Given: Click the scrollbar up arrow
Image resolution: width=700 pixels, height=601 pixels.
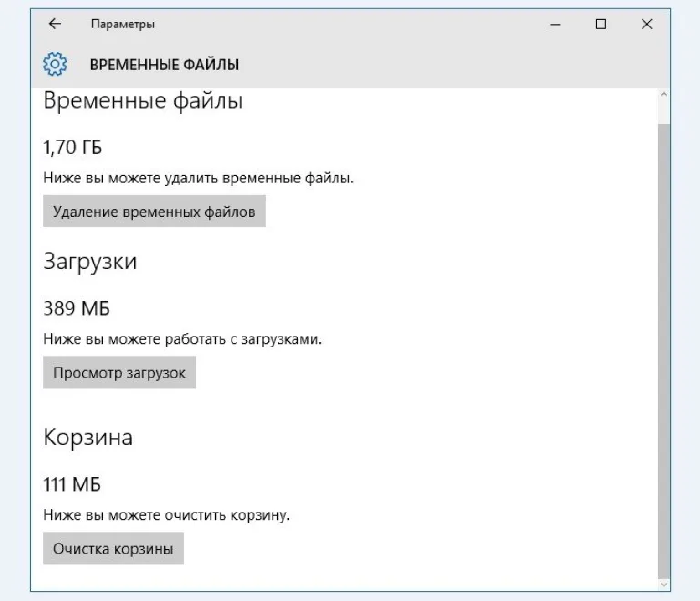Looking at the screenshot, I should point(664,94).
